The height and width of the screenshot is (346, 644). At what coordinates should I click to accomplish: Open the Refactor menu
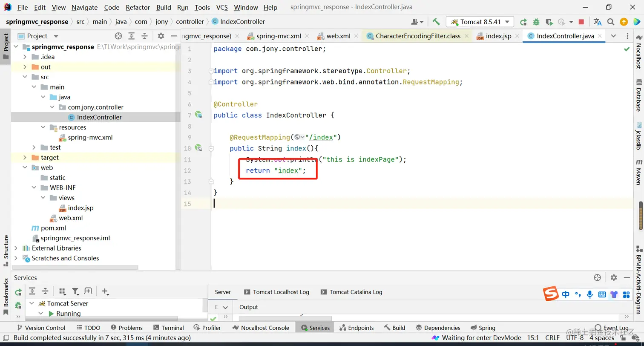(138, 7)
